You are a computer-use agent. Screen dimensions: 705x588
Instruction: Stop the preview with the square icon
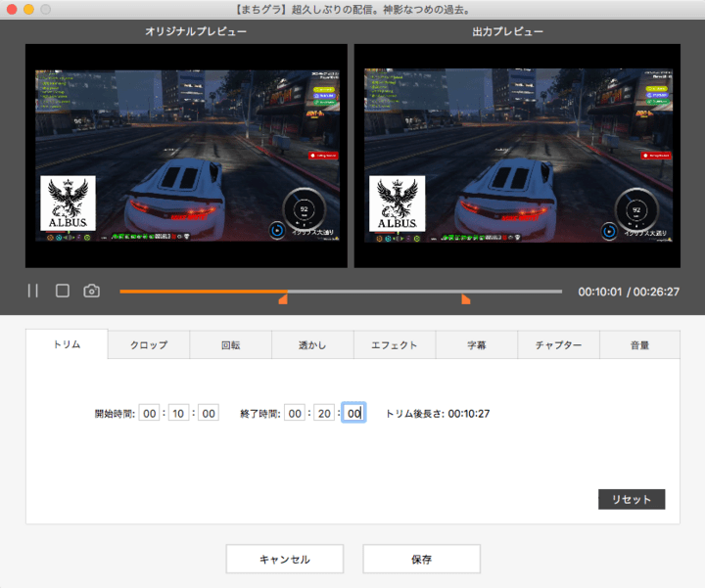(x=63, y=291)
